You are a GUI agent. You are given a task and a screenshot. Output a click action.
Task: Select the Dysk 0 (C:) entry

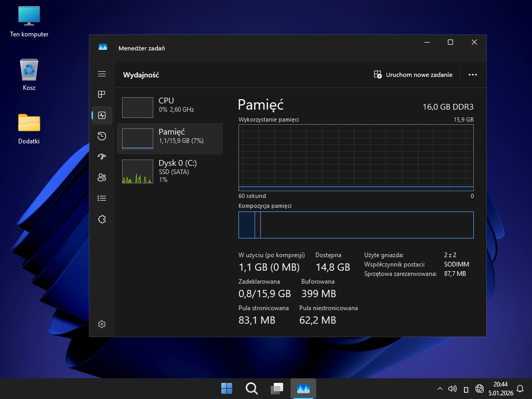[170, 171]
